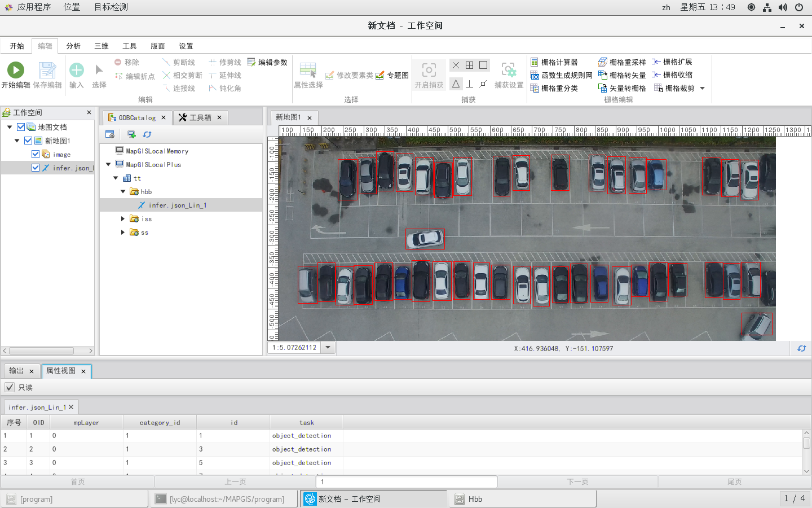Toggle the 新地图1 map checkbox
The width and height of the screenshot is (812, 508).
(x=28, y=141)
